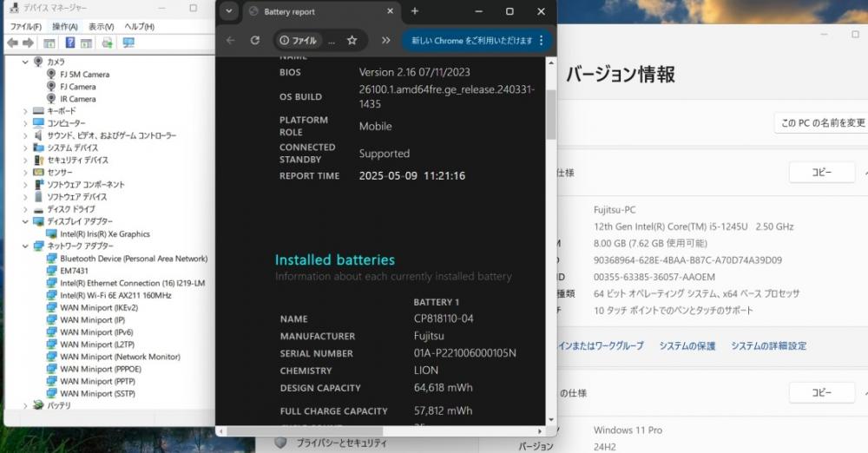The width and height of the screenshot is (868, 453).
Task: Click Chrome reload page icon
Action: [255, 41]
